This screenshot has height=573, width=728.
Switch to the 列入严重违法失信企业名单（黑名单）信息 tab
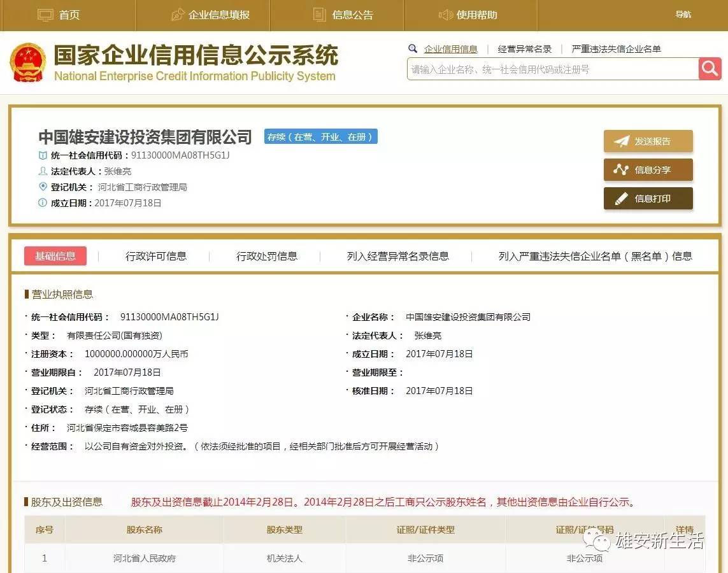point(596,256)
